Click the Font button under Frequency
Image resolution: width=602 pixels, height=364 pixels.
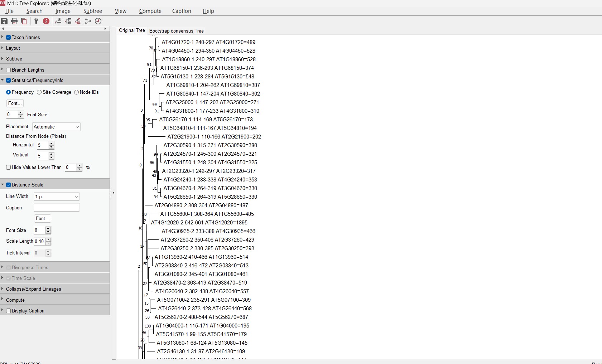(x=15, y=103)
